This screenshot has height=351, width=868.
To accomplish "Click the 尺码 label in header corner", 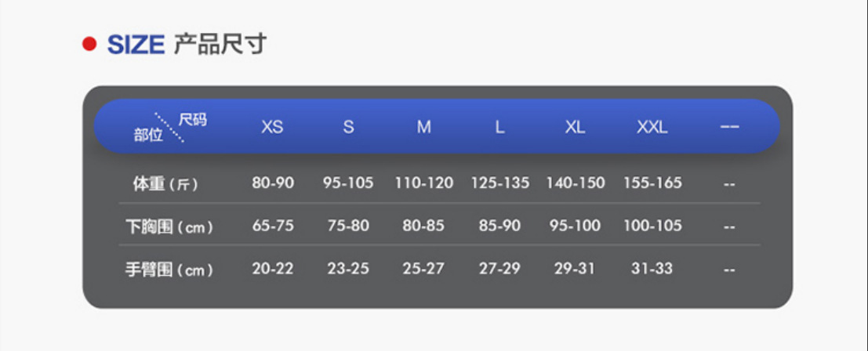I will [193, 119].
